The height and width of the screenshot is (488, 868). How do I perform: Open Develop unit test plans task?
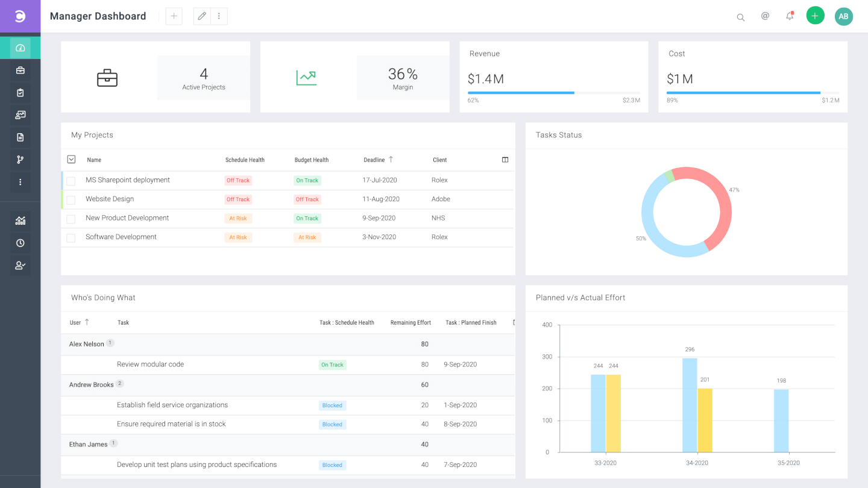click(x=197, y=465)
